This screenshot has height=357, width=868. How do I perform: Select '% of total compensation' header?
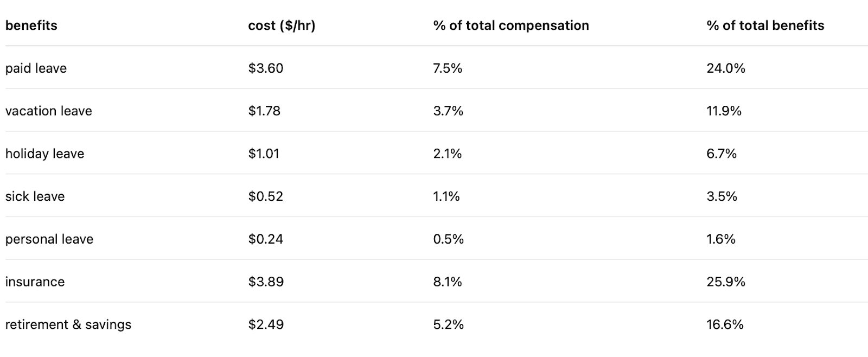(x=511, y=25)
